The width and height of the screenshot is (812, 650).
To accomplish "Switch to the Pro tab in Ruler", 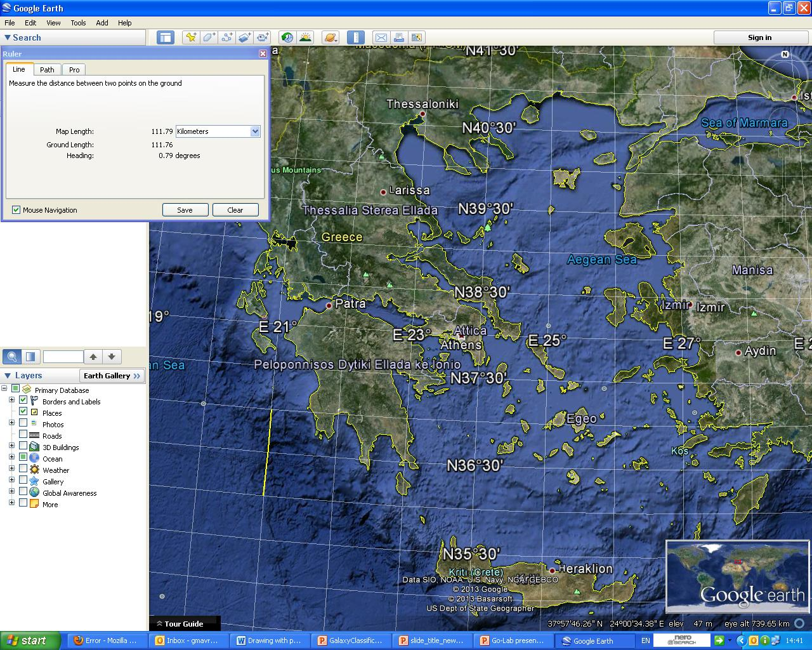I will tap(74, 70).
